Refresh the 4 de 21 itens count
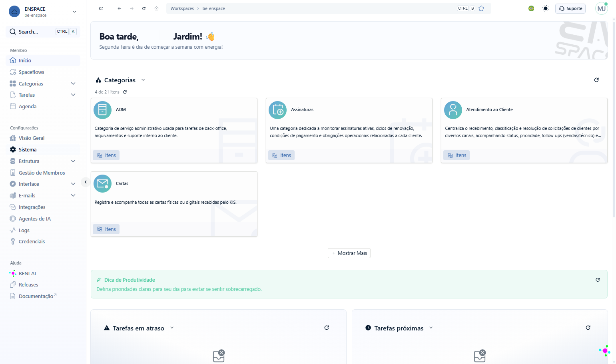Image resolution: width=616 pixels, height=364 pixels. (x=125, y=92)
